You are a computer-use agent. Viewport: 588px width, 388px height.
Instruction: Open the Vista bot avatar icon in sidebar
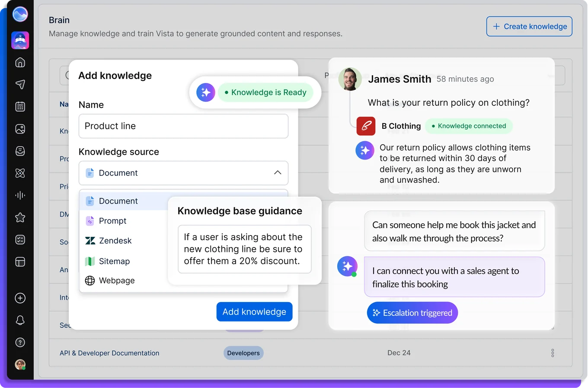tap(20, 40)
